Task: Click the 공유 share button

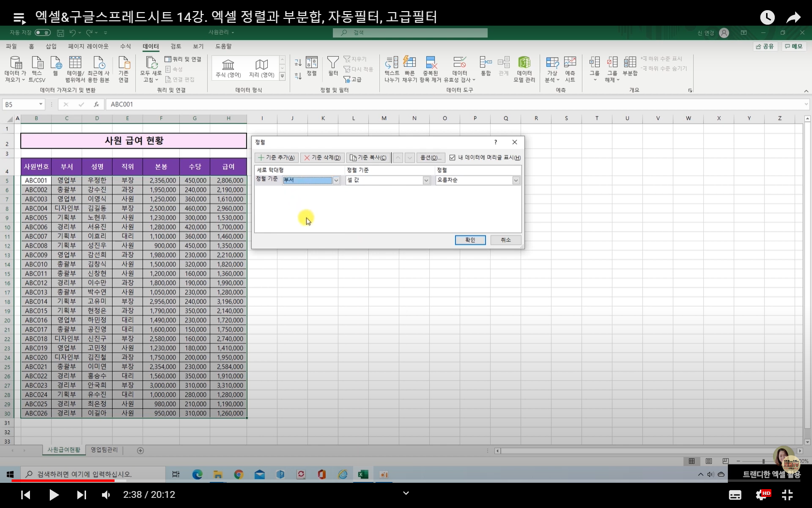Action: (765, 46)
